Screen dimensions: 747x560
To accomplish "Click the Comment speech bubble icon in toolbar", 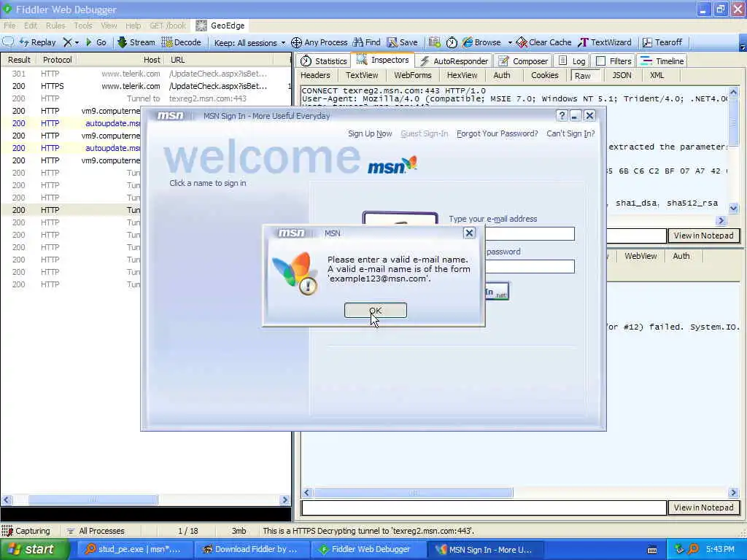I will 8,42.
